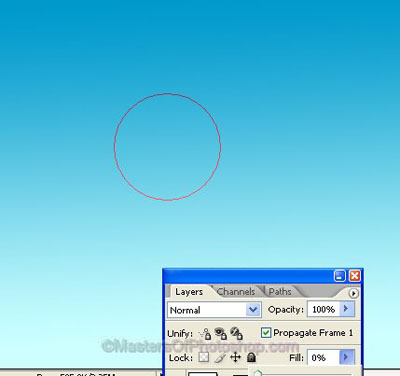Toggle Unify layer style icon
The image size is (400, 376).
[x=236, y=333]
